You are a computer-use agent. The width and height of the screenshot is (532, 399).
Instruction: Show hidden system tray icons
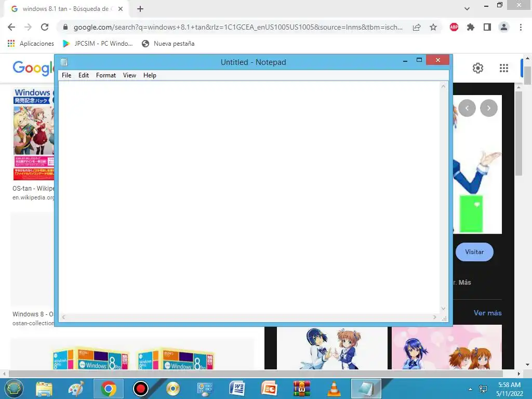click(470, 389)
